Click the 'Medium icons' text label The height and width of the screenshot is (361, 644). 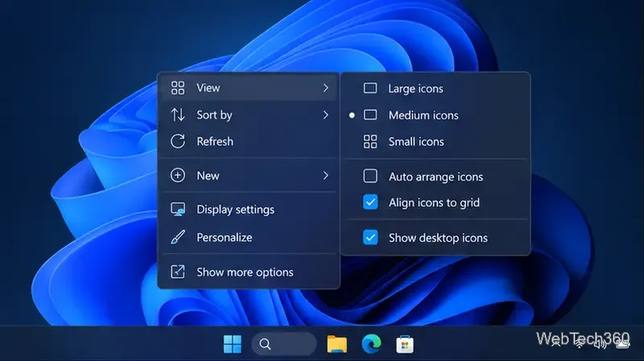tap(423, 115)
